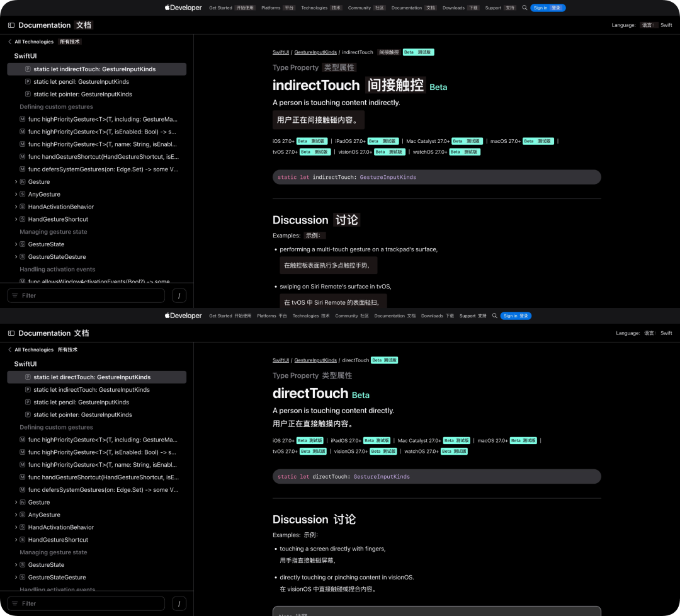Expand the HandActivationBehavior node on the indirectTouch page
This screenshot has height=616, width=680.
(x=16, y=207)
